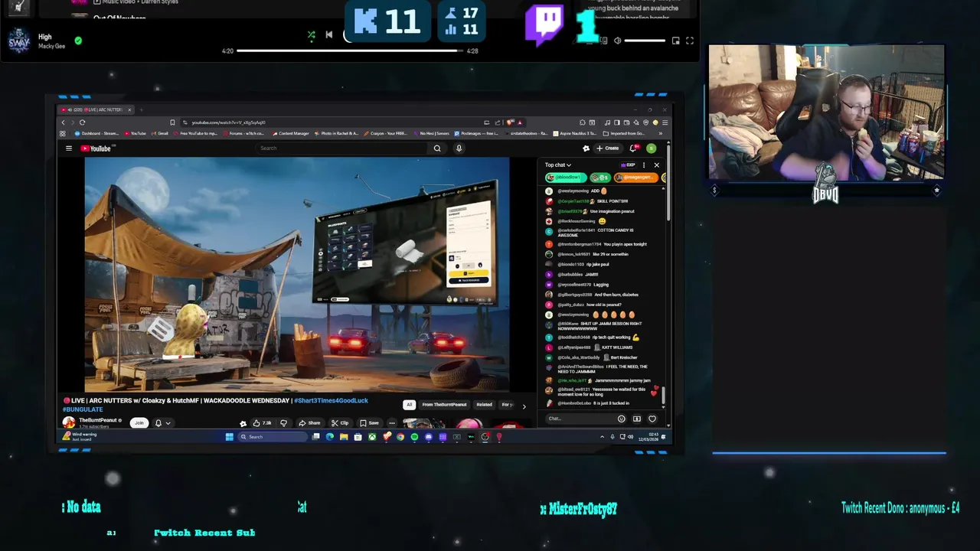Viewport: 980px width, 551px height.
Task: Click the bookmark icon beside the address bar
Action: pyautogui.click(x=172, y=122)
